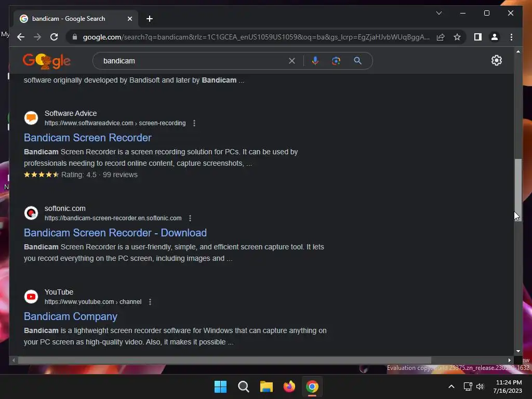Open the clock and date in taskbar
This screenshot has height=399, width=532.
508,387
